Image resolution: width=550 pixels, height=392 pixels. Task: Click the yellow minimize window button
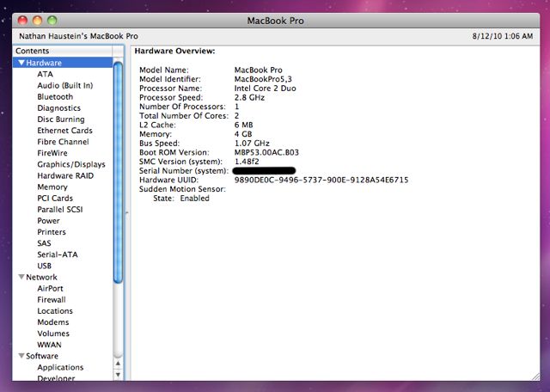[x=38, y=21]
